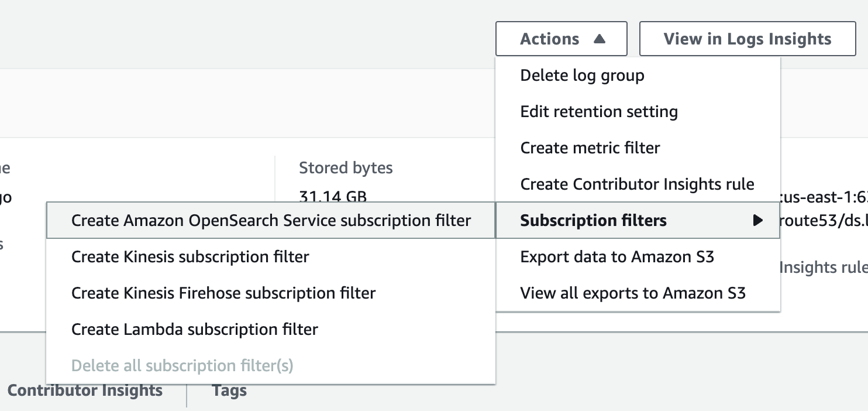The height and width of the screenshot is (411, 868).
Task: Create Amazon OpenSearch Service subscription filter
Action: pyautogui.click(x=271, y=221)
